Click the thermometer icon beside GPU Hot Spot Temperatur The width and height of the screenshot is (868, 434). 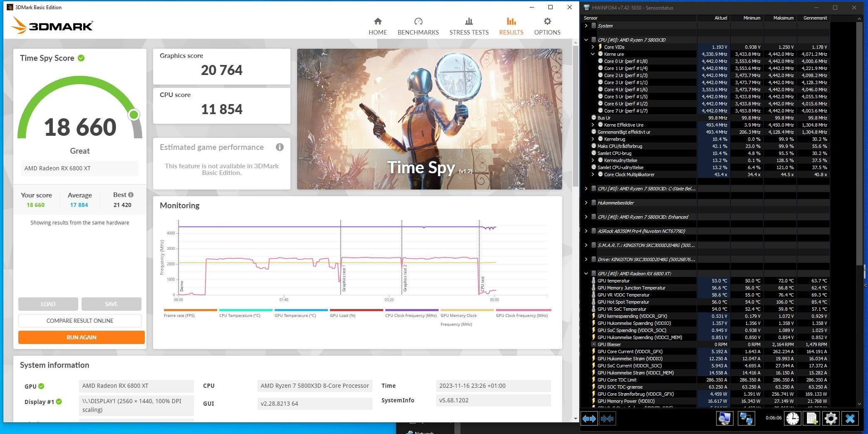tap(594, 302)
